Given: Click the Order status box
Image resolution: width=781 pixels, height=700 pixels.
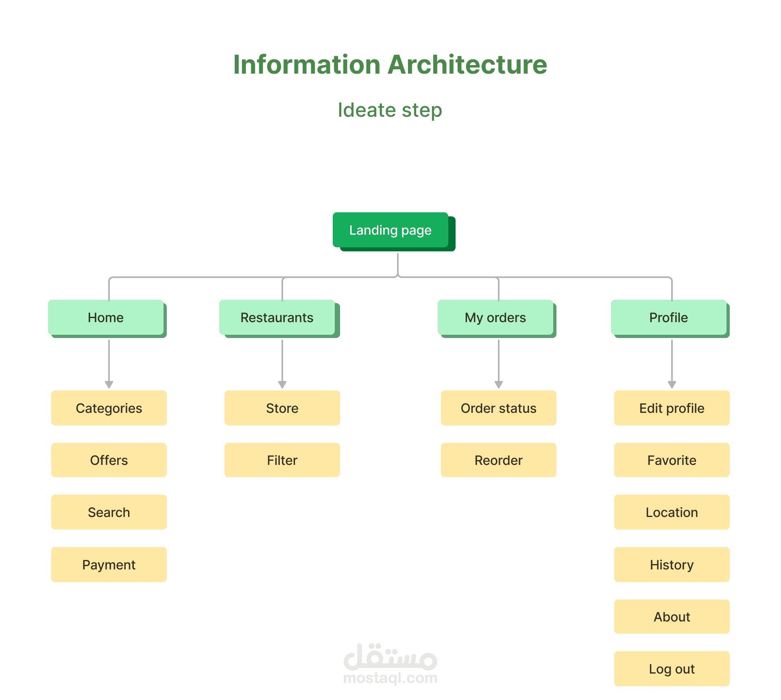Looking at the screenshot, I should [499, 408].
